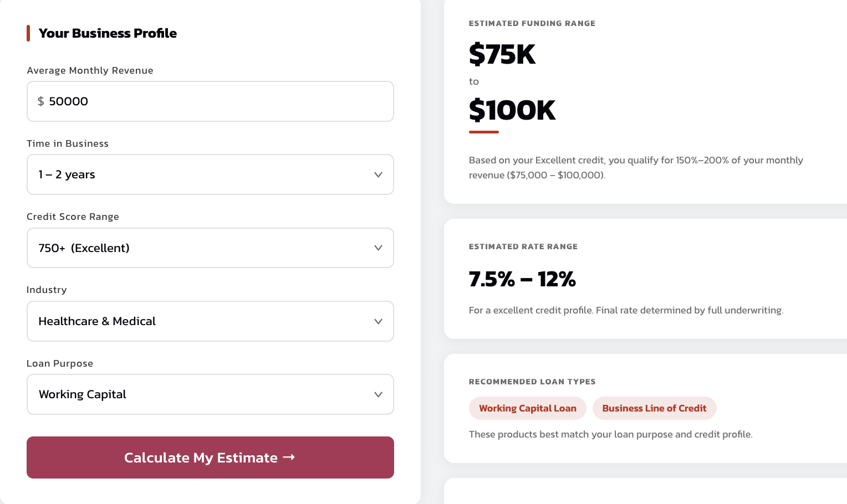Click the red underline below $100K
The width and height of the screenshot is (847, 504).
(x=483, y=132)
